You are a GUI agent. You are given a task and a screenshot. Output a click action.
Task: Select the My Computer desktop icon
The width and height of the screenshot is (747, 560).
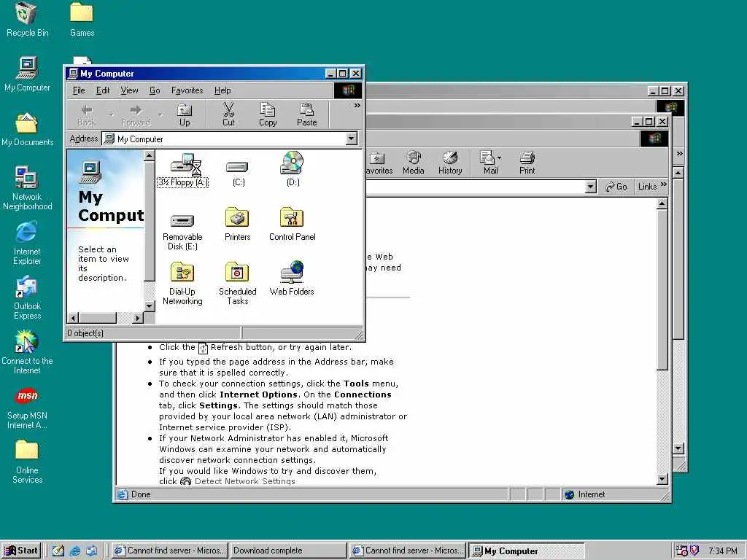pos(27,74)
